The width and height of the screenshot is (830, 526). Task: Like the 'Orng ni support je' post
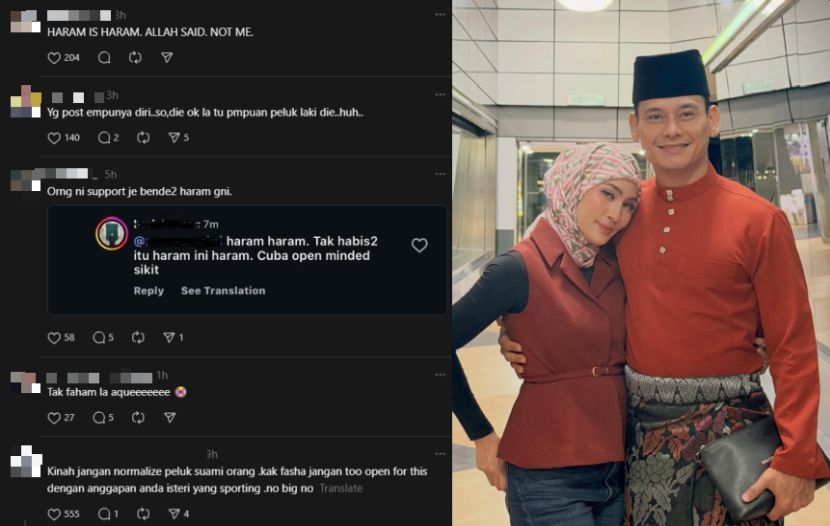[x=54, y=338]
